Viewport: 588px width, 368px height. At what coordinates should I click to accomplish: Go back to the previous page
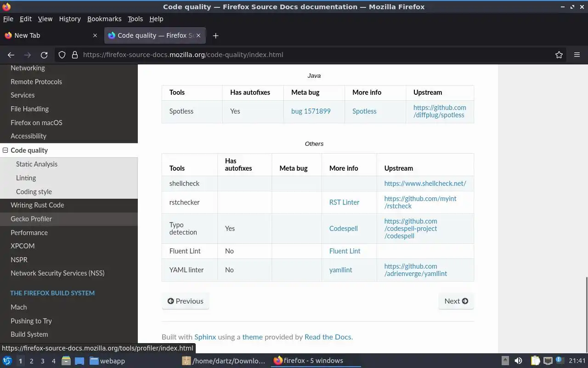[11, 55]
